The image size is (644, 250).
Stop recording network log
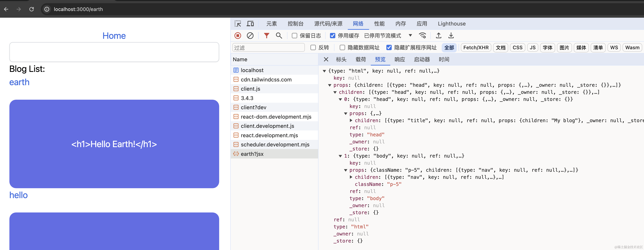(x=238, y=36)
